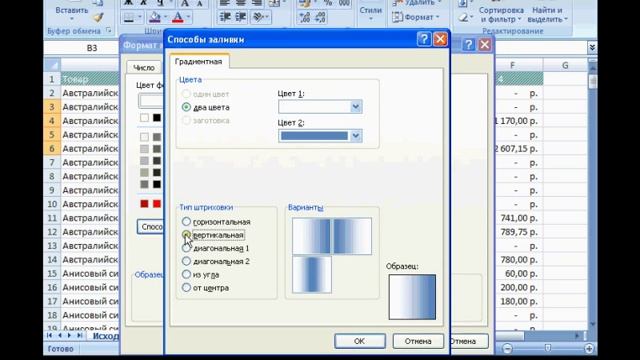Click the Select All corner of the worksheet
Viewport: 640px width, 360px height.
(52, 65)
